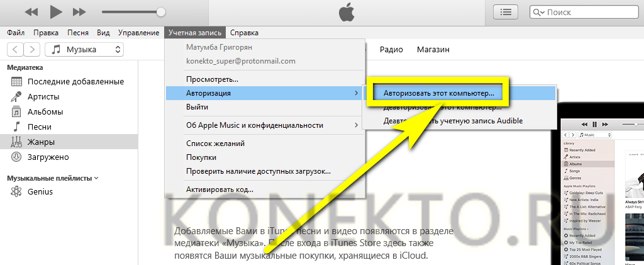Click the rewind playback button
Viewport: 644px width, 265px height.
[31, 13]
